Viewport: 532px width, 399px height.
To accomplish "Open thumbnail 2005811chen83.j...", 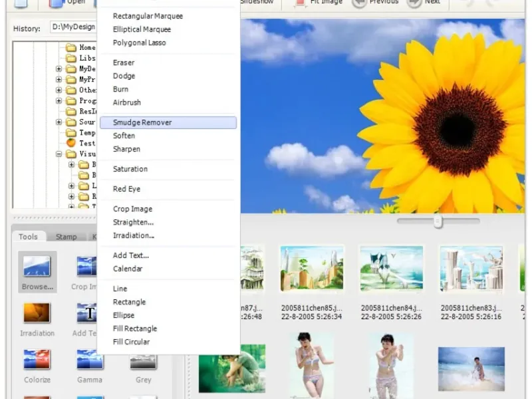I will [x=471, y=269].
